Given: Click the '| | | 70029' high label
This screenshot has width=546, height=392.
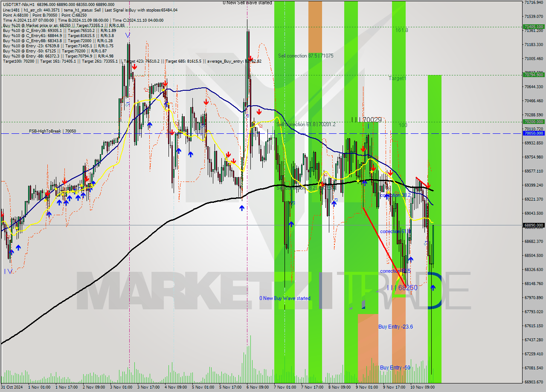Looking at the screenshot, I should 366,120.
